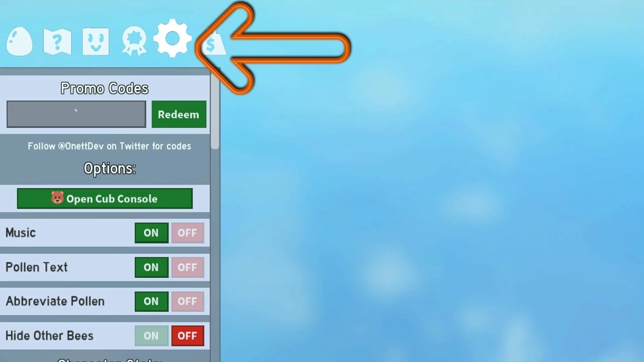Select the egg/inventory icon
Image resolution: width=644 pixels, height=362 pixels.
(19, 41)
